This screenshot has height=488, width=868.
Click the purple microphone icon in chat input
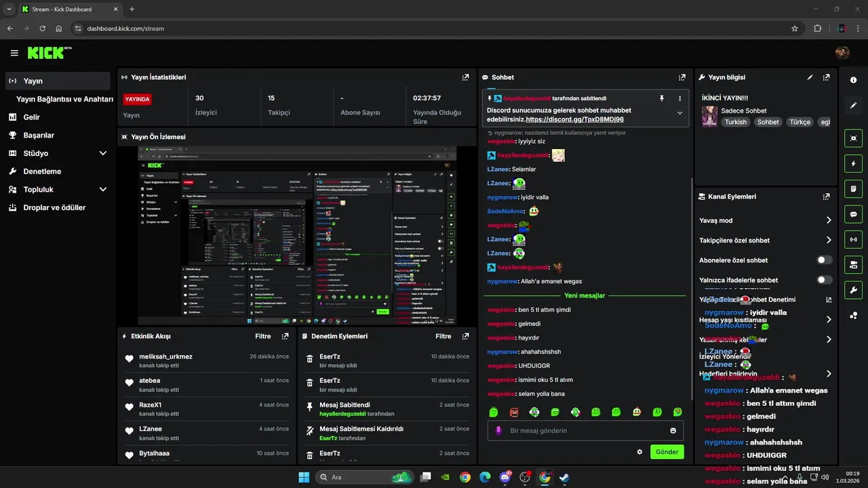[x=498, y=430]
